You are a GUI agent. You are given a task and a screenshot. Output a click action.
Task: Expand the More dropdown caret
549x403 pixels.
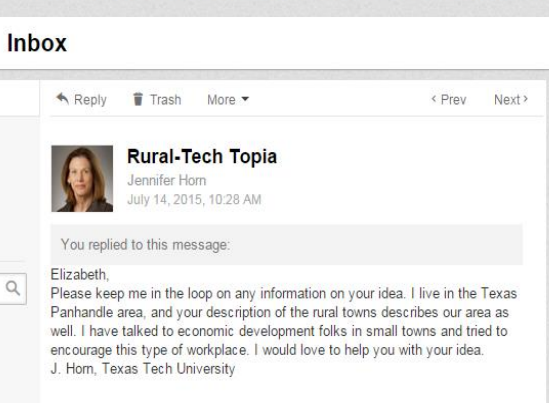[x=245, y=99]
